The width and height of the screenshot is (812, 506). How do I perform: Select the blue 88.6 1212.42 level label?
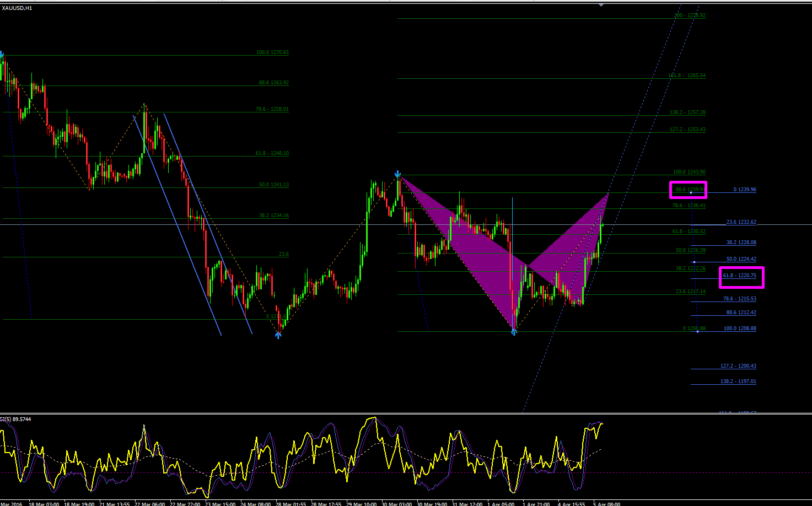pyautogui.click(x=741, y=313)
